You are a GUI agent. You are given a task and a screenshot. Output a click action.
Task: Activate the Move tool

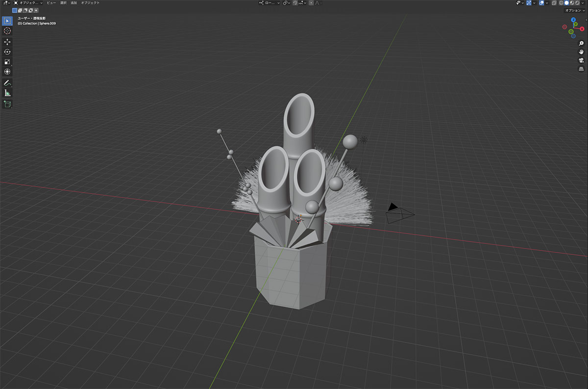click(7, 42)
